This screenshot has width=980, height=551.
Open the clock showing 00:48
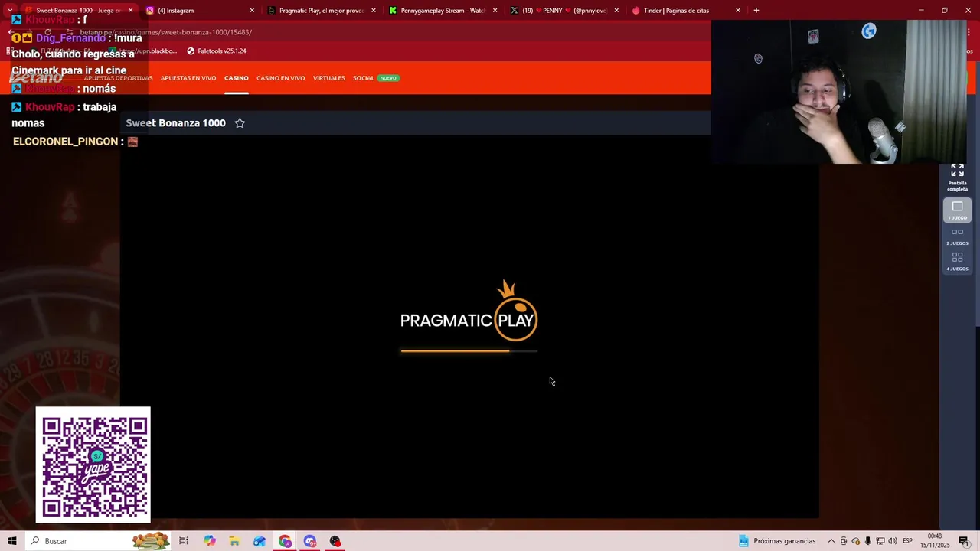tap(936, 541)
